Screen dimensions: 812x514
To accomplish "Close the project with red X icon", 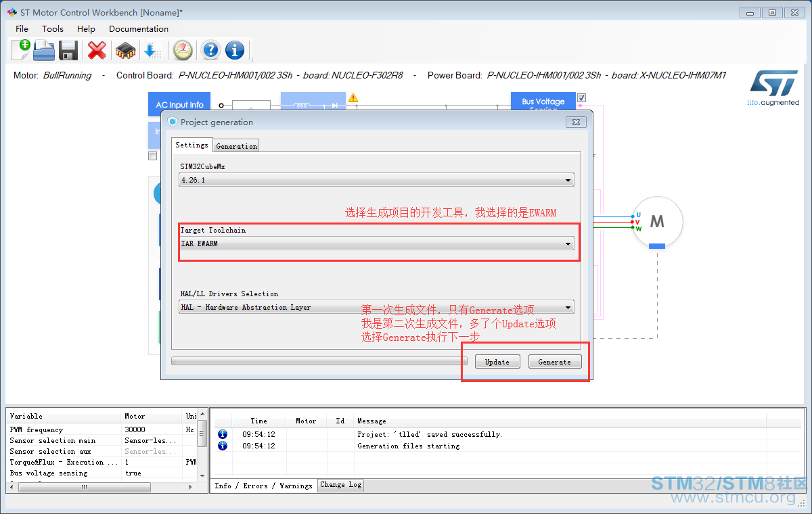I will coord(97,50).
